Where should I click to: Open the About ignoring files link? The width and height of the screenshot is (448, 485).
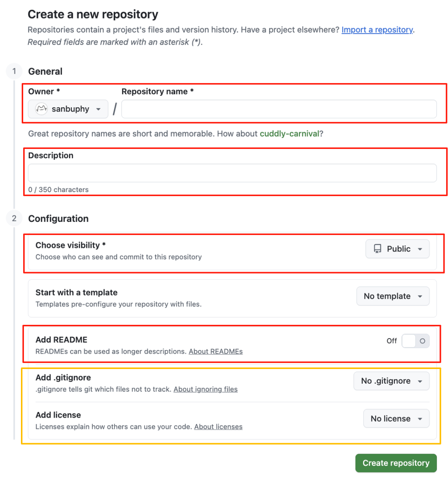pos(205,389)
